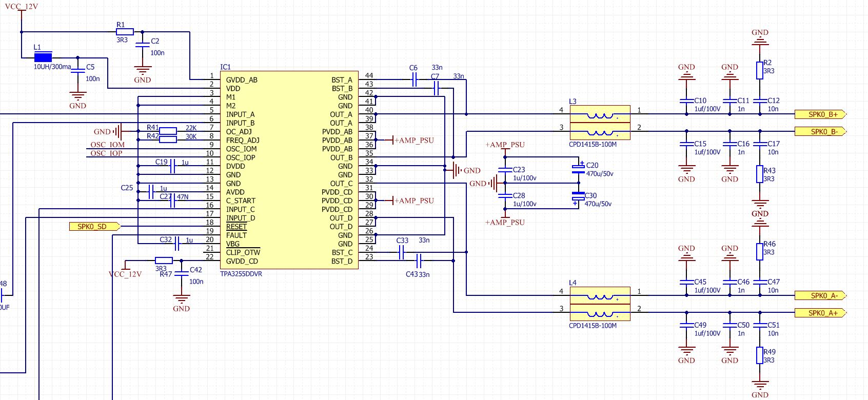Select bootstrap capacitor C33
868x400 pixels.
402,252
